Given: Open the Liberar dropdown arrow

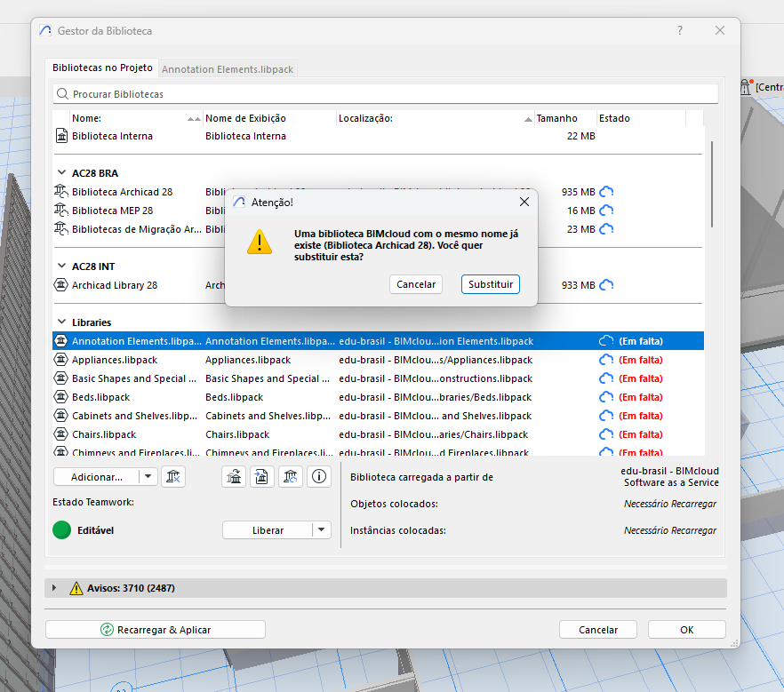Looking at the screenshot, I should click(322, 530).
